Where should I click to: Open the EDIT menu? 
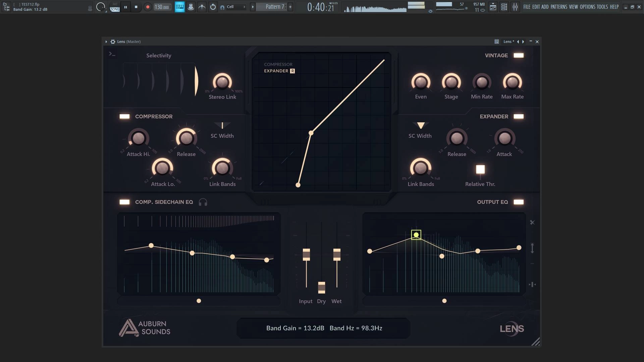point(536,7)
